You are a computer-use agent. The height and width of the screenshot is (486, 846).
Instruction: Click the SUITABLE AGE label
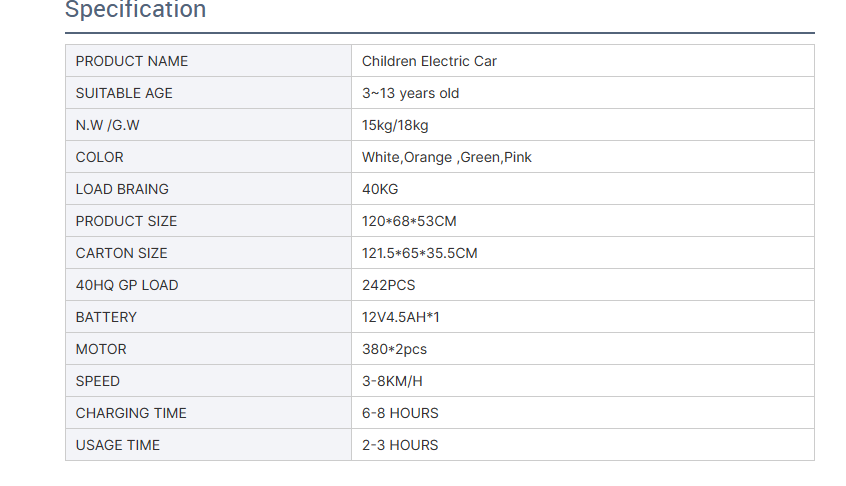[x=124, y=93]
